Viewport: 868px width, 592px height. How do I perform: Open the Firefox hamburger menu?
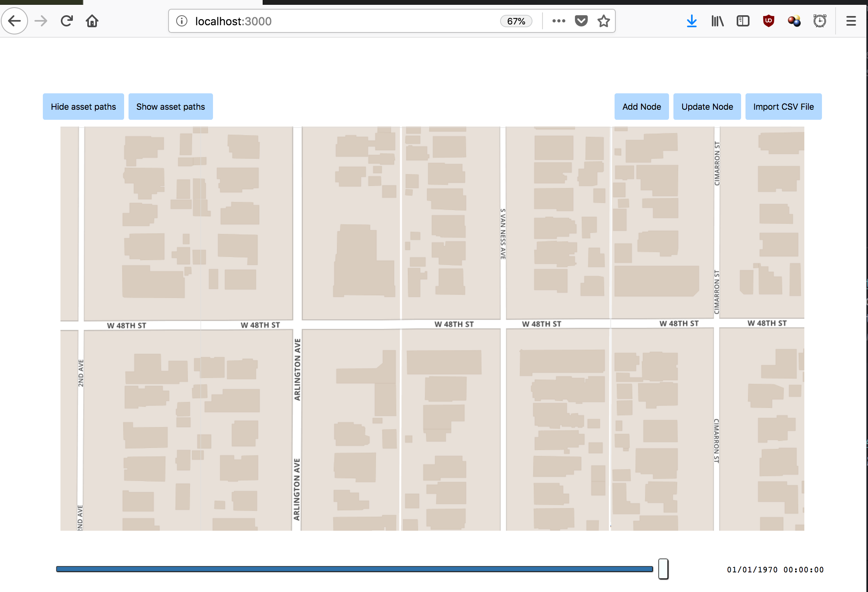851,21
